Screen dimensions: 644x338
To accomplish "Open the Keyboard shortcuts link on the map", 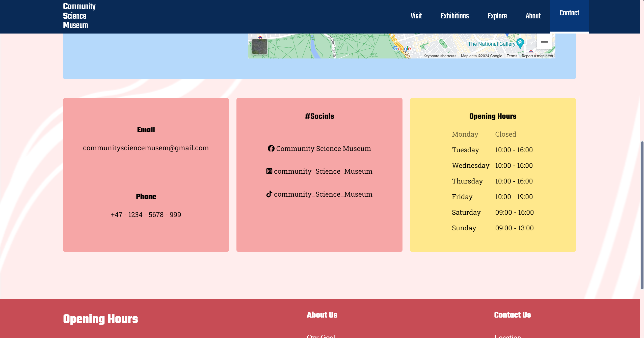I will coord(440,56).
